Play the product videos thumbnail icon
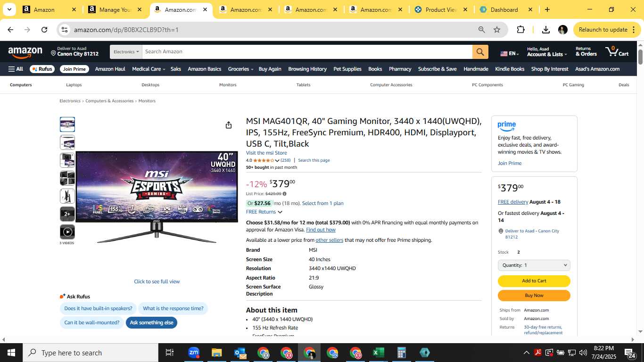 point(67,231)
